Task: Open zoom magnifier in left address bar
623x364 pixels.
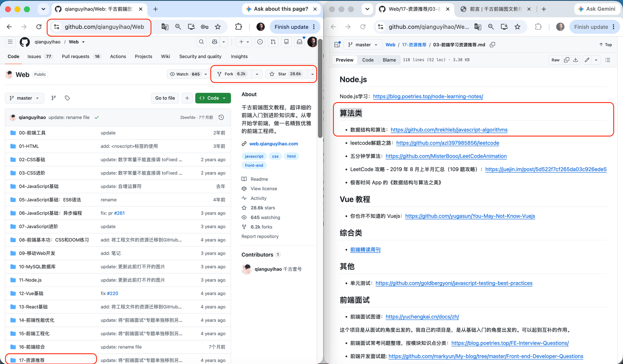Action: pyautogui.click(x=178, y=27)
